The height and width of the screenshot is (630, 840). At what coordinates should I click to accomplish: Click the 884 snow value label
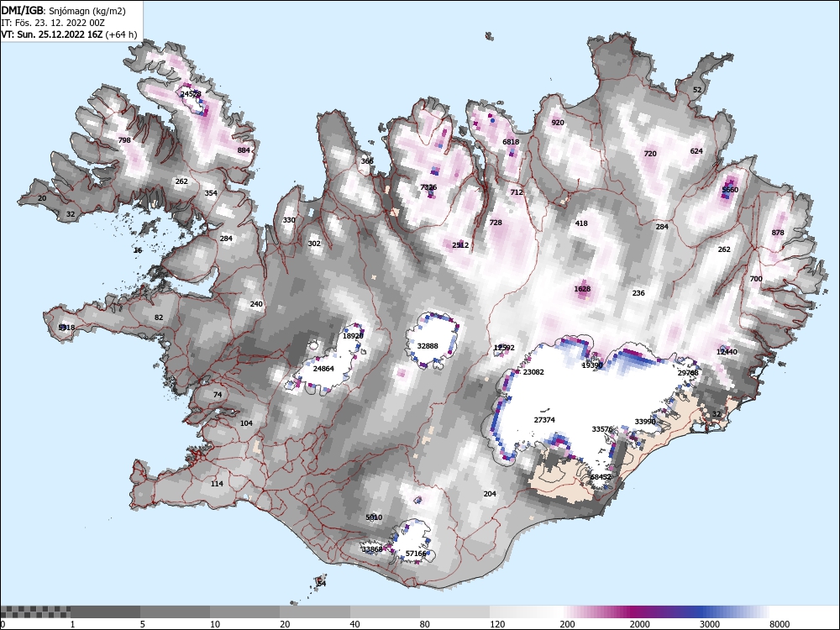coord(244,150)
